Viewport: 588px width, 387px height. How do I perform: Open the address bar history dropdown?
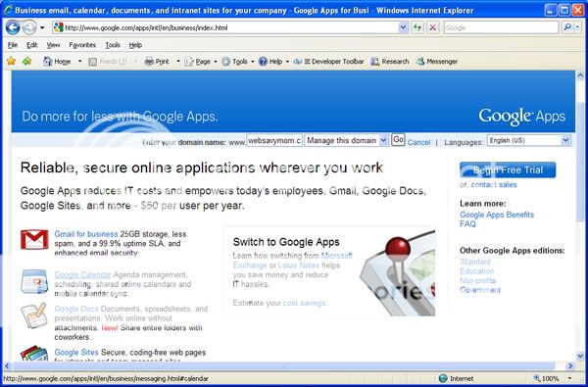pos(403,27)
